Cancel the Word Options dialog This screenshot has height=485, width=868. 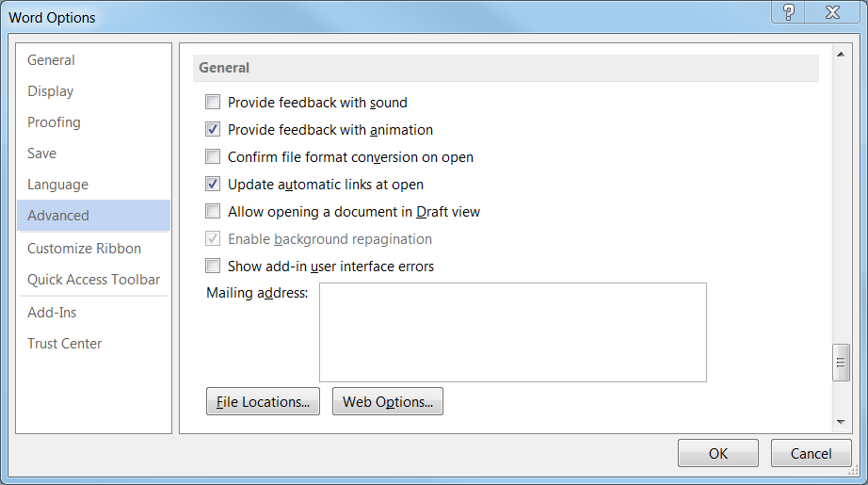[811, 453]
